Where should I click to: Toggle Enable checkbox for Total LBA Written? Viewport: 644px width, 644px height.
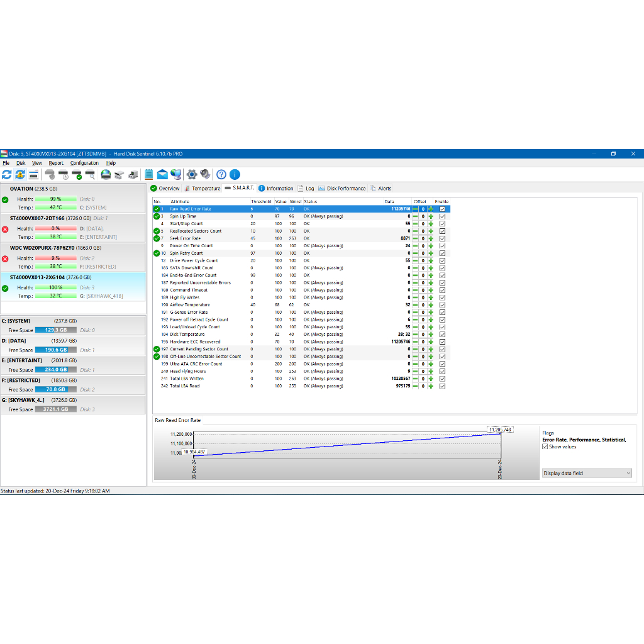pyautogui.click(x=442, y=379)
